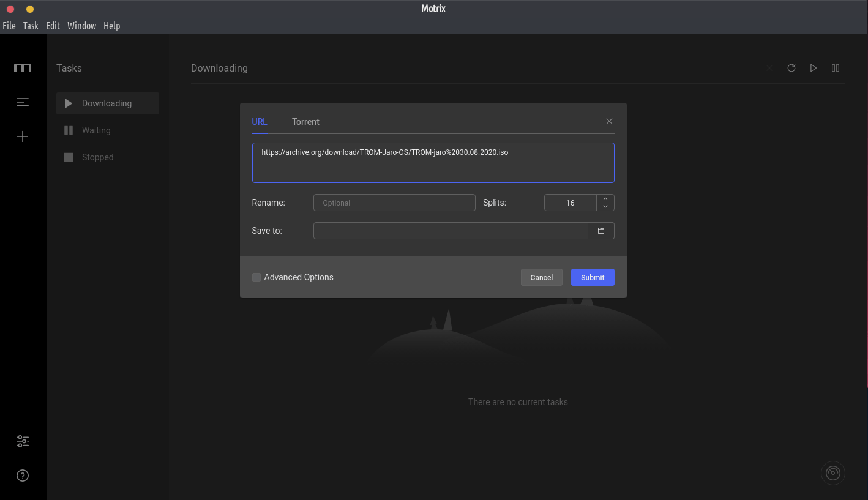868x500 pixels.
Task: Click the resume all tasks play icon
Action: pyautogui.click(x=814, y=68)
